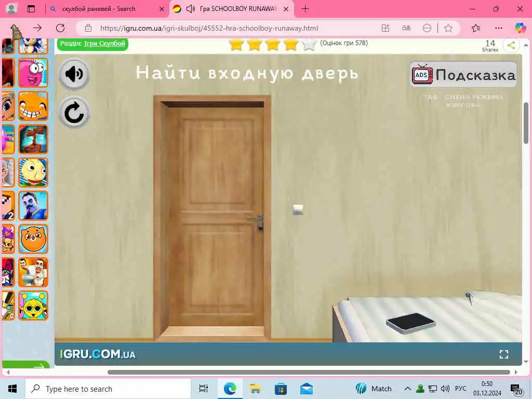Open a new browser tab
Image resolution: width=532 pixels, height=399 pixels.
[305, 9]
